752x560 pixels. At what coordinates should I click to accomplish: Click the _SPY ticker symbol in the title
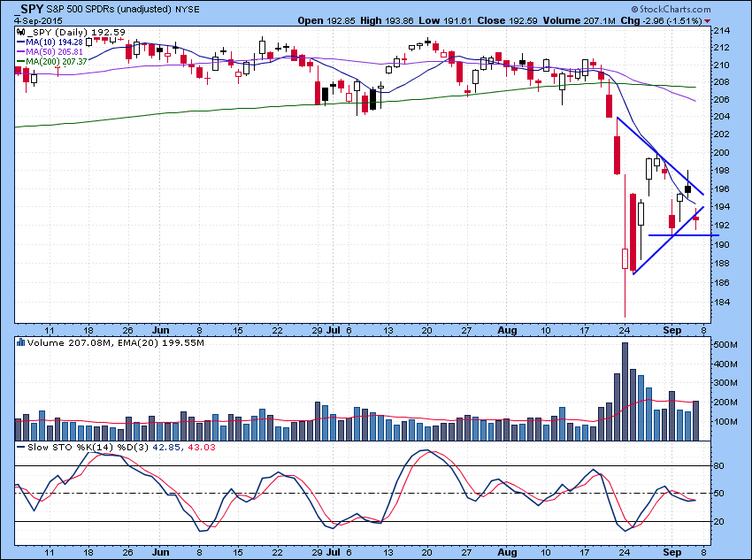tap(29, 8)
